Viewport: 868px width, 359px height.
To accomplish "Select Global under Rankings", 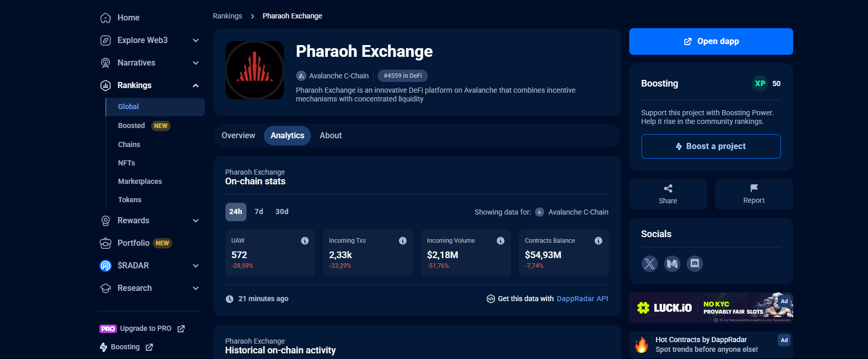I will pyautogui.click(x=155, y=107).
